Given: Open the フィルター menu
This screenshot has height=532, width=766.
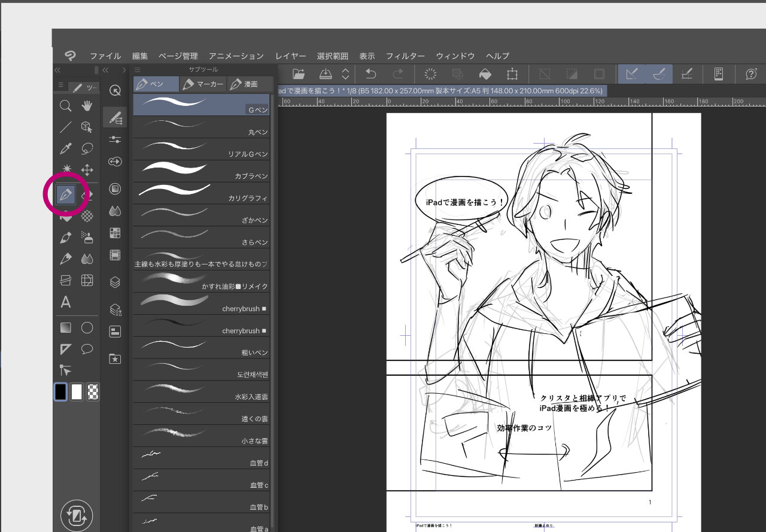Looking at the screenshot, I should click(x=405, y=56).
